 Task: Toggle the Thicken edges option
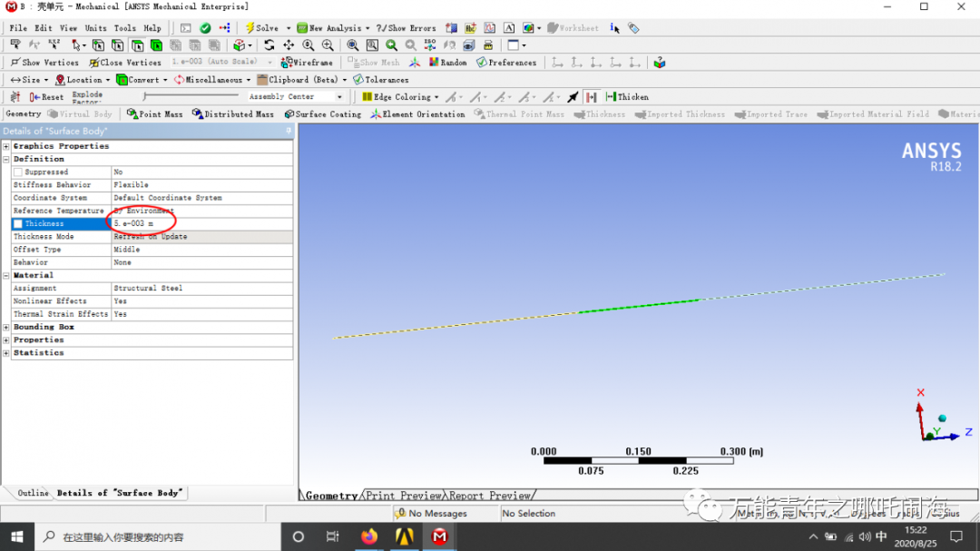pos(627,97)
